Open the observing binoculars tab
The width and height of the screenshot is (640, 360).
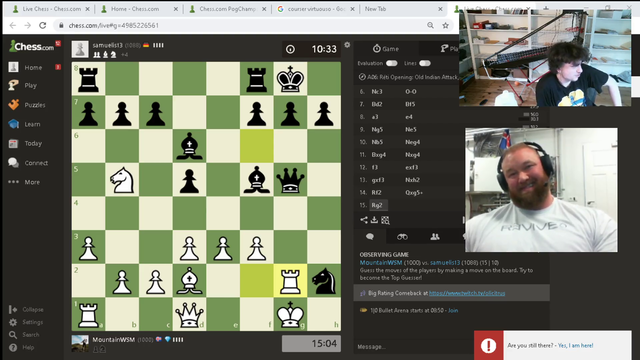[402, 237]
